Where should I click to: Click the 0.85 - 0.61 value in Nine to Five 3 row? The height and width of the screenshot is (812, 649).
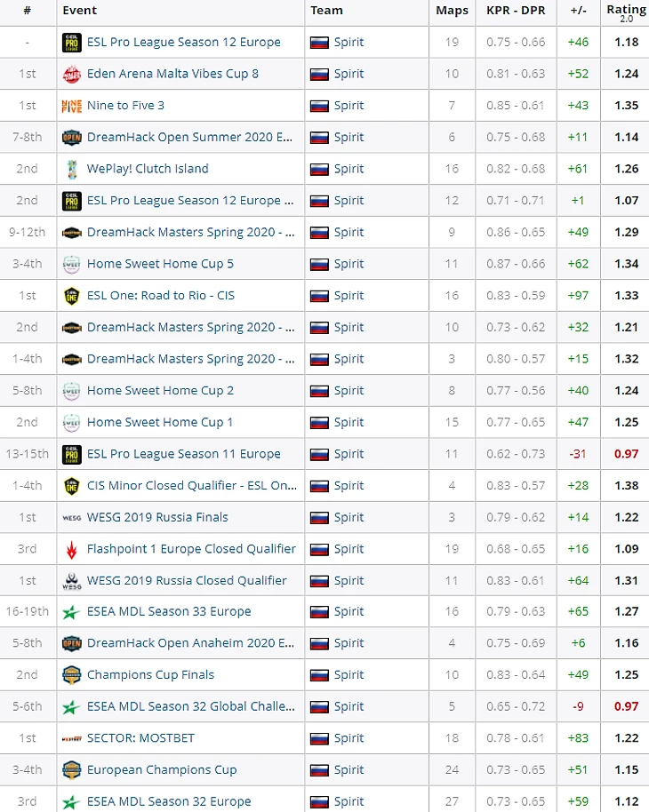pyautogui.click(x=516, y=106)
